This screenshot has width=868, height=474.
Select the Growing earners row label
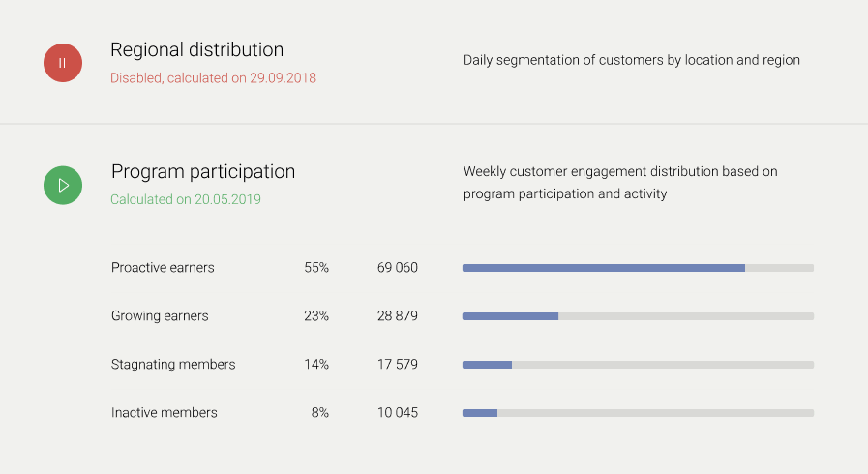(160, 316)
